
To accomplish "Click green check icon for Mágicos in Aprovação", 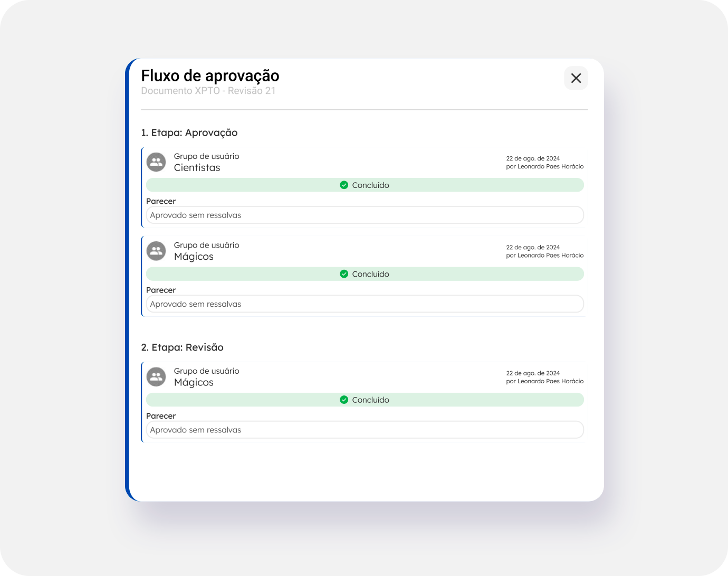I will 344,274.
